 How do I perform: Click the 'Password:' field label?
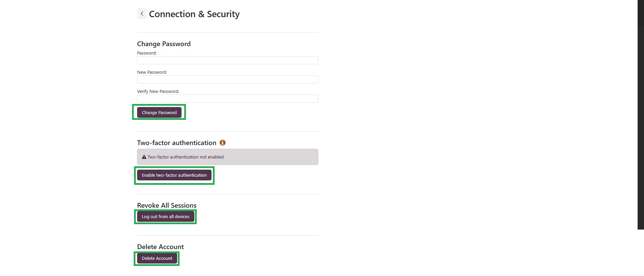(x=147, y=53)
